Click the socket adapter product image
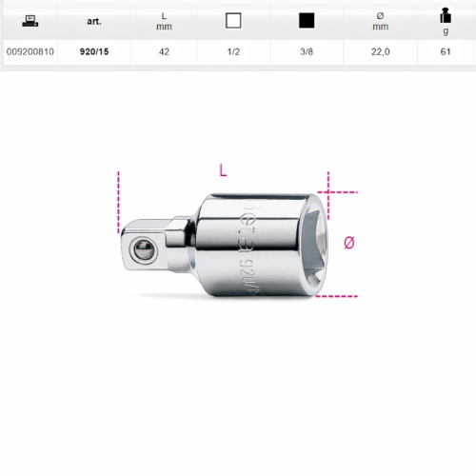The width and height of the screenshot is (476, 476). click(x=224, y=246)
